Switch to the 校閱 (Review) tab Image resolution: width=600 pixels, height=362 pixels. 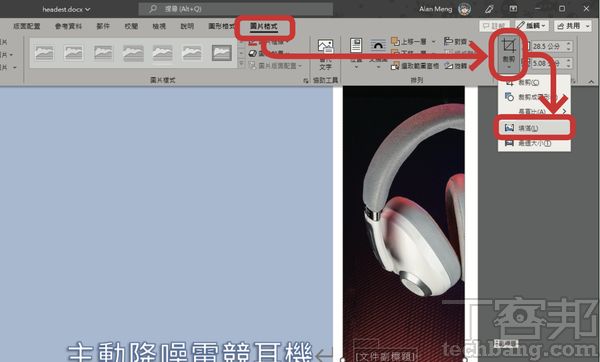[131, 26]
